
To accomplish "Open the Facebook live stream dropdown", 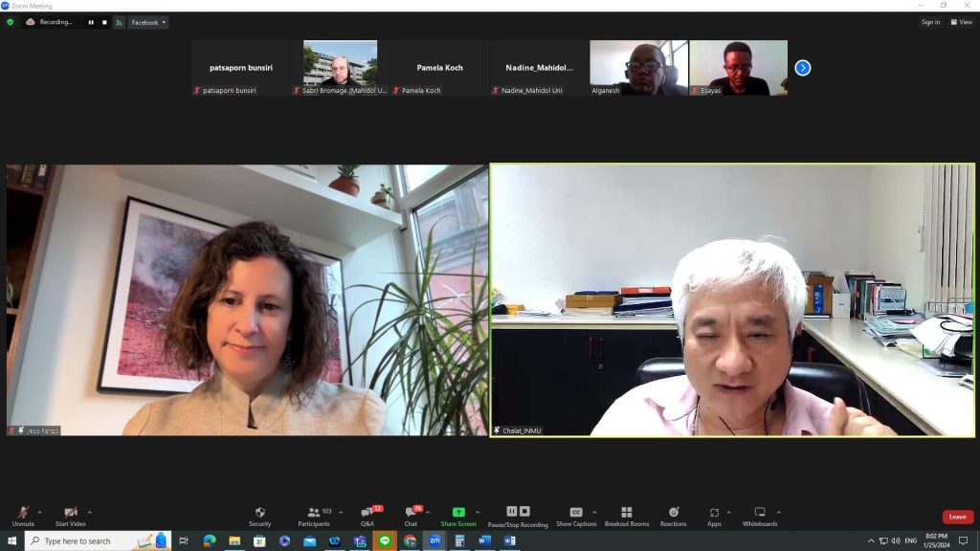I will (x=148, y=22).
